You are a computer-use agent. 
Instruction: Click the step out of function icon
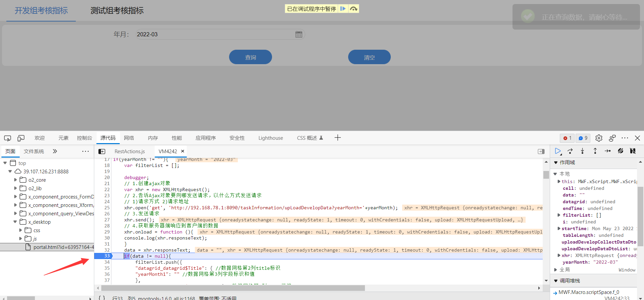click(x=595, y=151)
